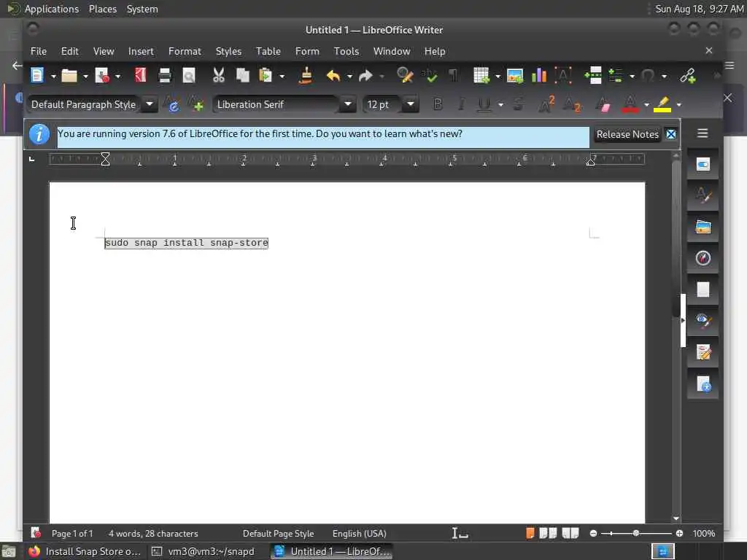Toggle insert mode in status bar
747x560 pixels.
[460, 534]
